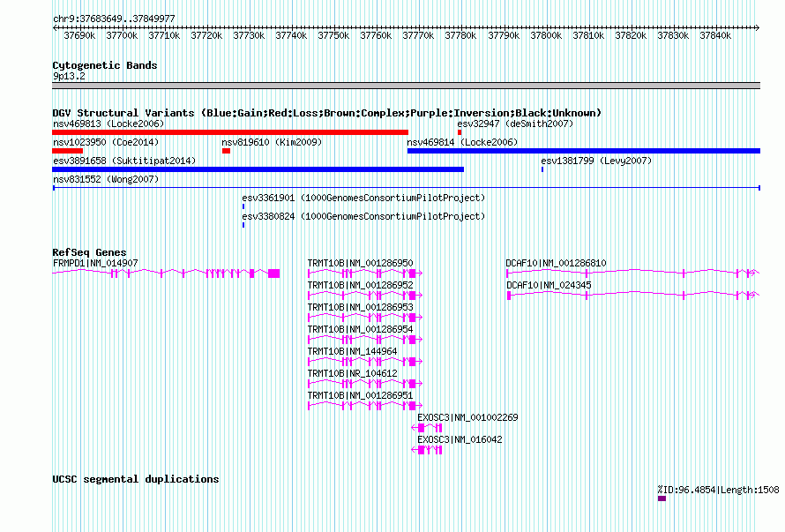Click the gray 9p13.2 cytoband bar

pyautogui.click(x=407, y=86)
